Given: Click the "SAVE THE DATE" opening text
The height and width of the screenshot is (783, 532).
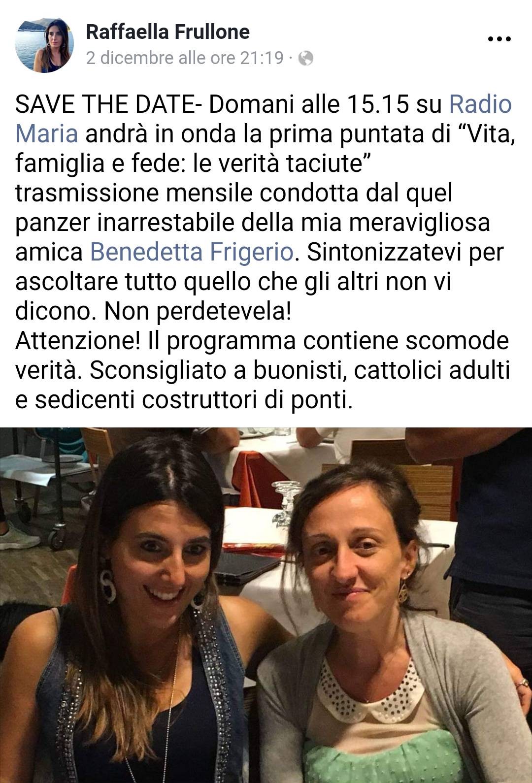Looking at the screenshot, I should coord(105,104).
